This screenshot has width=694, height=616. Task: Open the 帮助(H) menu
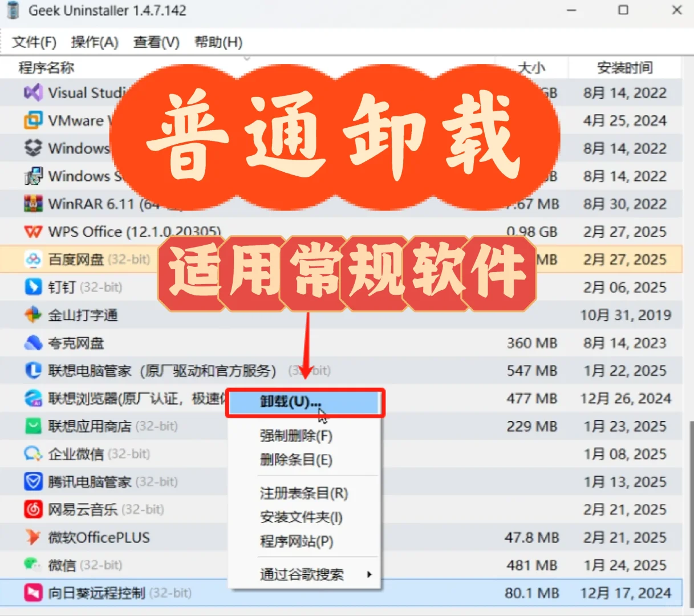click(217, 42)
